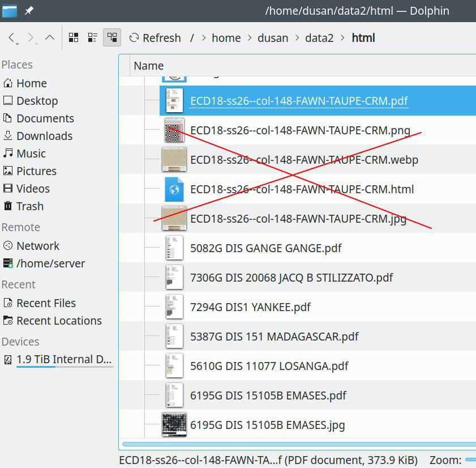Go up to the parent folder

pyautogui.click(x=50, y=38)
